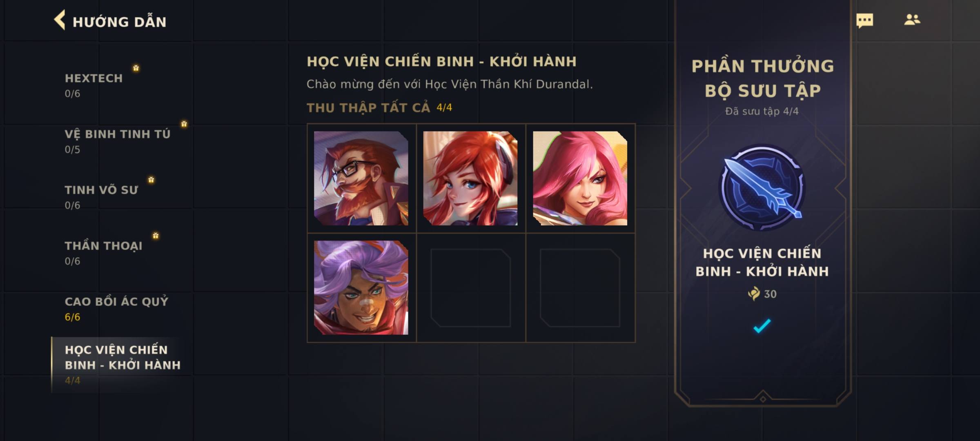The image size is (980, 441).
Task: Tap the gift icon beside Tinh Võ Sư
Action: [x=151, y=180]
